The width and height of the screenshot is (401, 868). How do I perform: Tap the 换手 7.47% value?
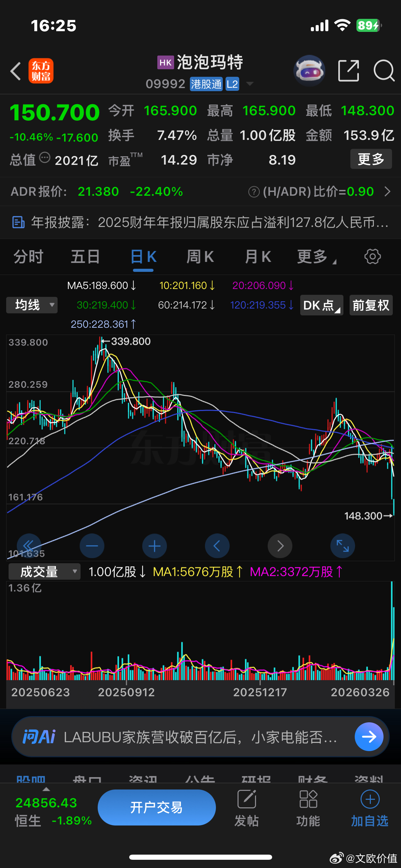click(177, 135)
